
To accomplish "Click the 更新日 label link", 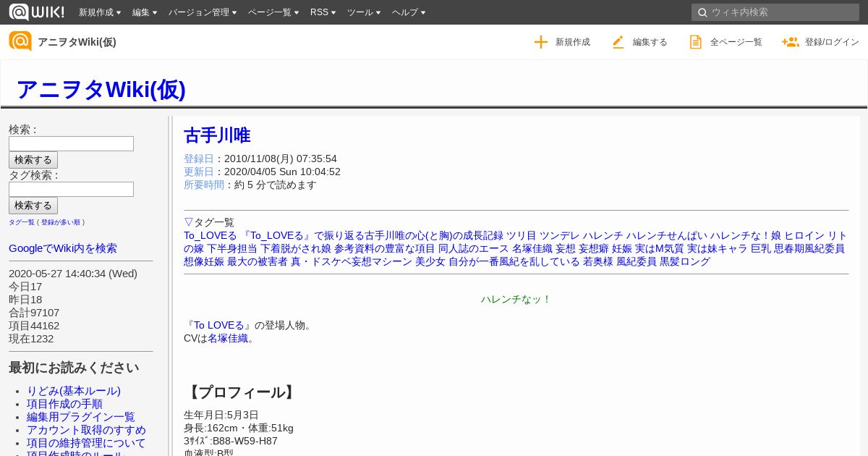I will (199, 172).
